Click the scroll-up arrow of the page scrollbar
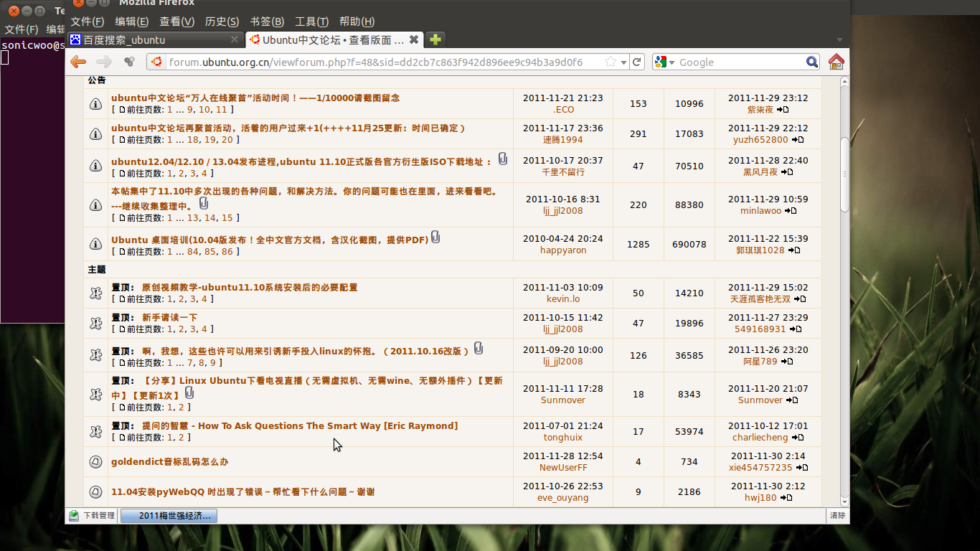This screenshot has width=980, height=551. click(x=844, y=82)
